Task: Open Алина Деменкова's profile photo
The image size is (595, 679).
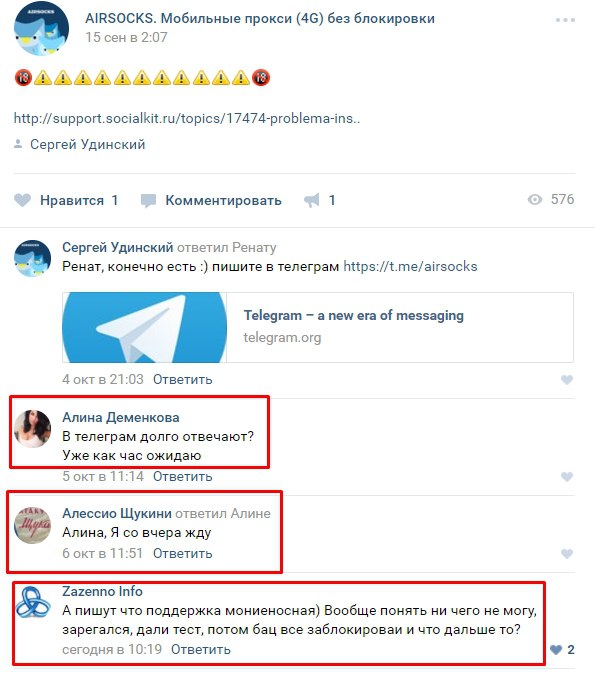Action: (32, 429)
